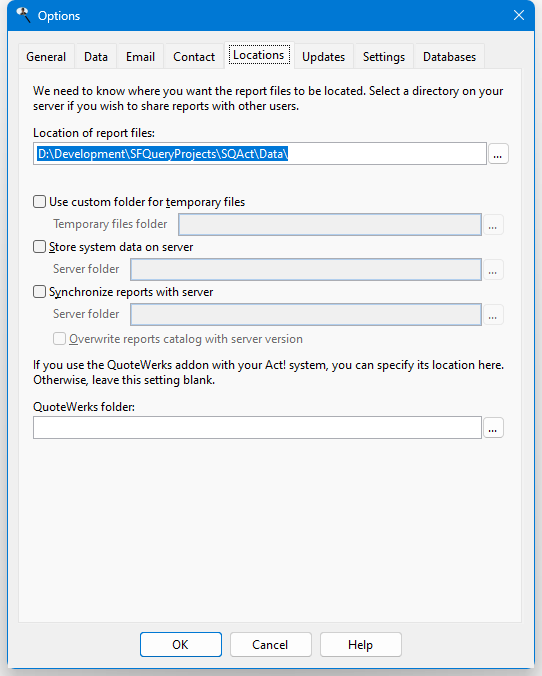Viewport: 542px width, 676px height.
Task: Open the Updates tab
Action: [323, 56]
